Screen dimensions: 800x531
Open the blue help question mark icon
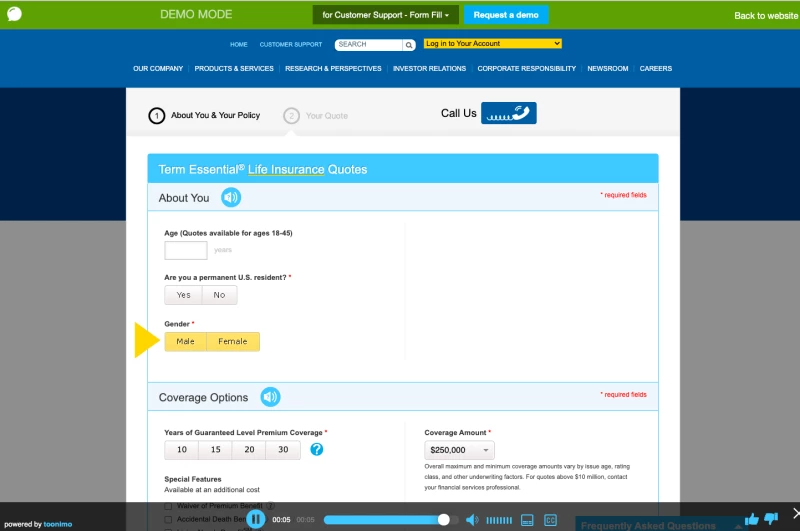point(316,450)
